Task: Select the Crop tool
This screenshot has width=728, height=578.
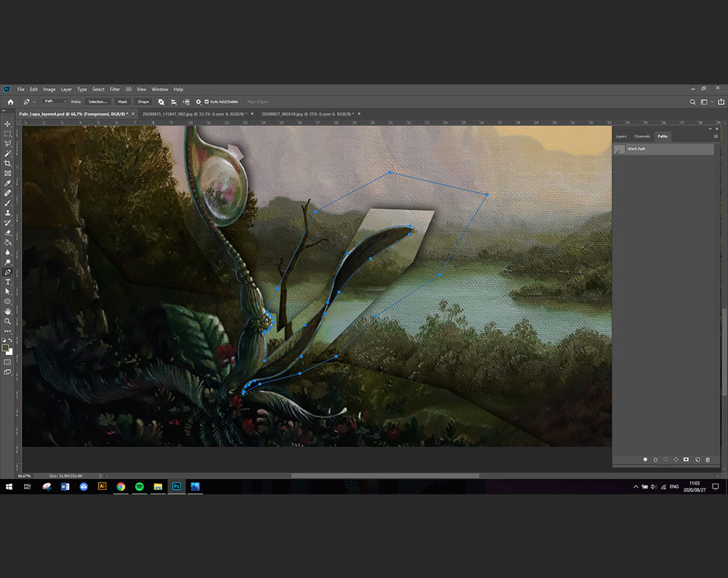Action: click(x=8, y=164)
